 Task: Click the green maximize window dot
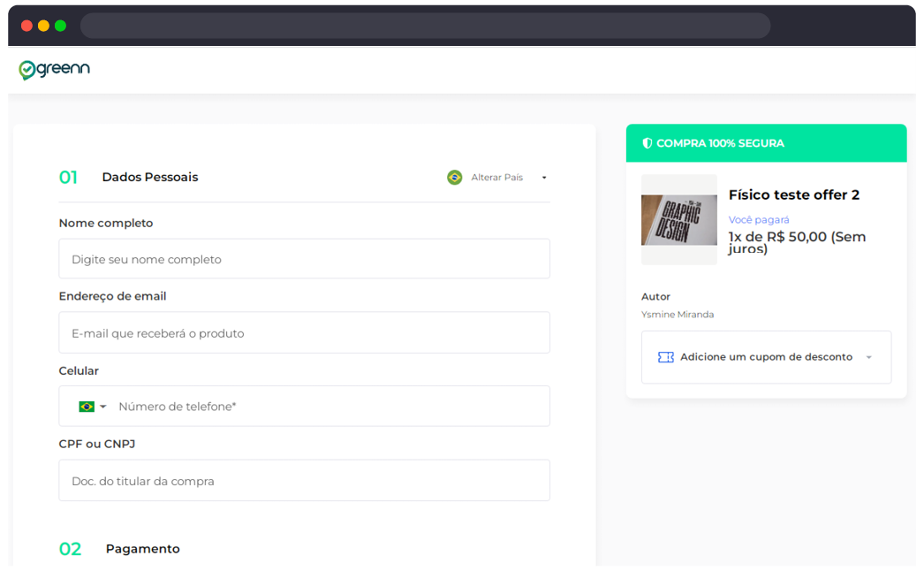pos(60,26)
